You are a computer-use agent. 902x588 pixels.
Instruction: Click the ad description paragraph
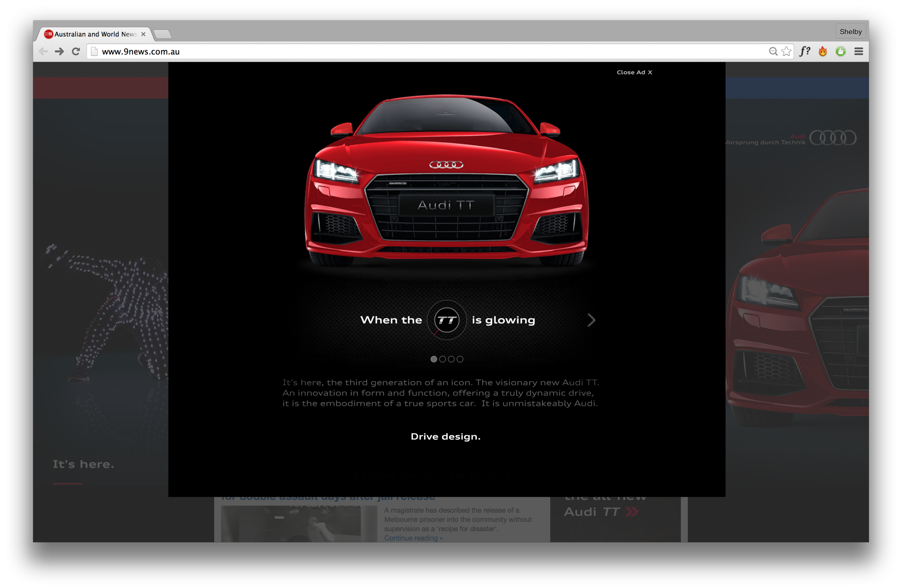441,393
